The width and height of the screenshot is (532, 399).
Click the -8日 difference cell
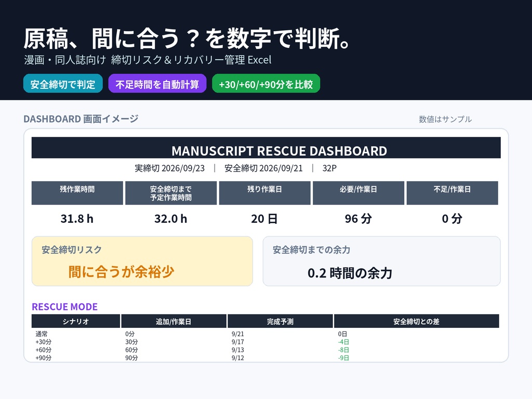(344, 350)
